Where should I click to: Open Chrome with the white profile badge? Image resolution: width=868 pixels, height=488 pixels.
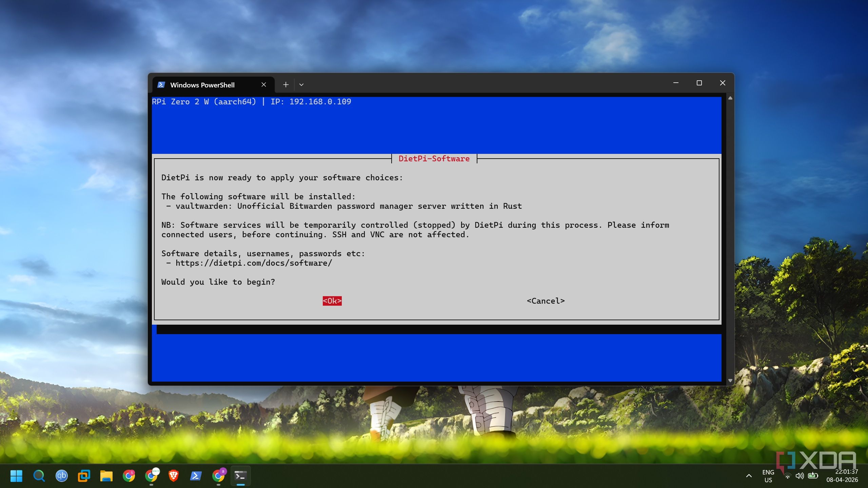pos(151,476)
